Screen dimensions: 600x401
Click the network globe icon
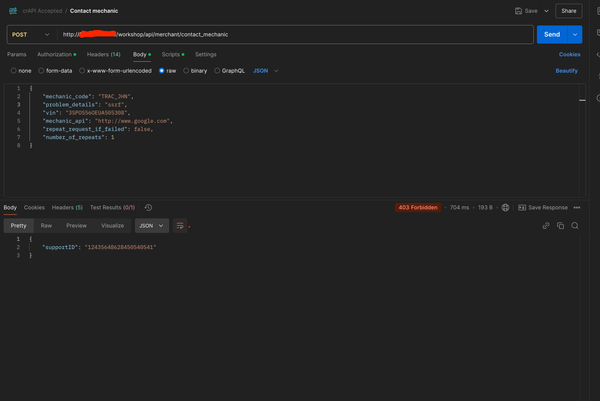click(x=505, y=207)
